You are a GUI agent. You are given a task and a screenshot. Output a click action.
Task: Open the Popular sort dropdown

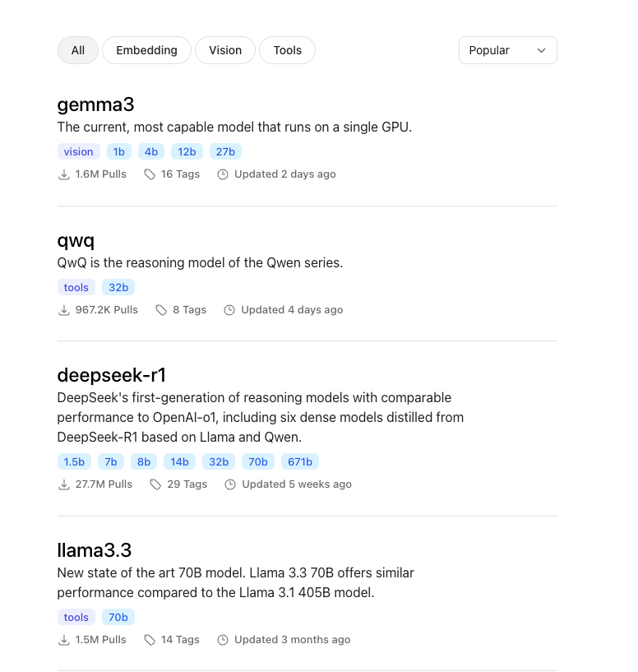tap(508, 50)
